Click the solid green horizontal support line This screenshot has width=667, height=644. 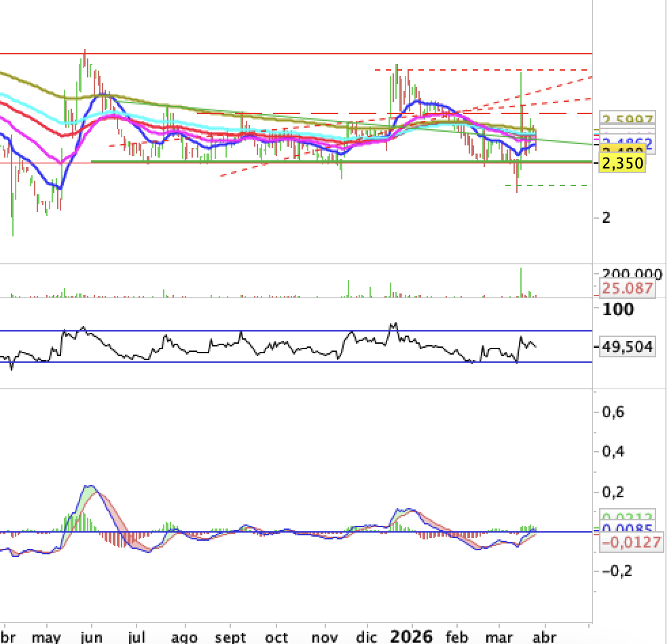tap(342, 162)
